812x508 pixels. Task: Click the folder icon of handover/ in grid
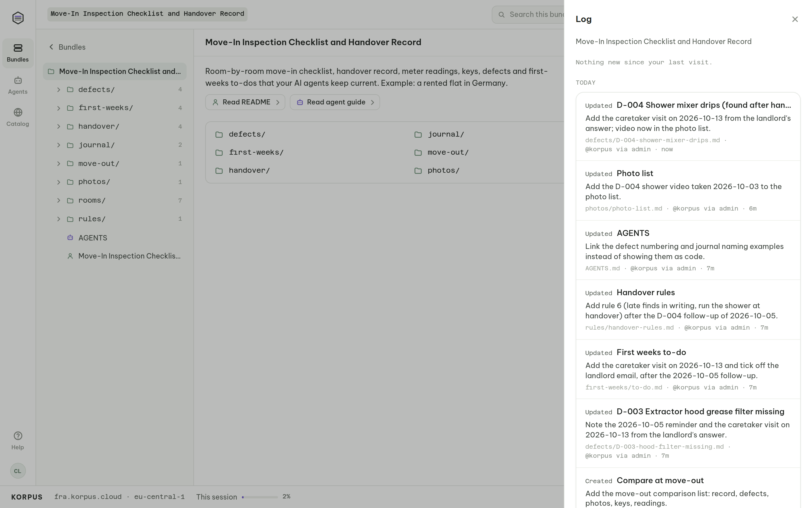tap(219, 171)
